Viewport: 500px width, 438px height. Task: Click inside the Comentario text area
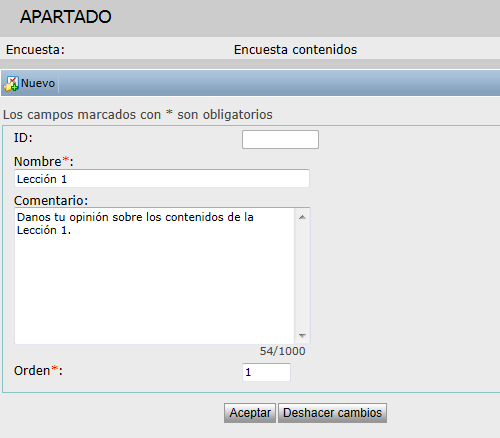(x=154, y=276)
